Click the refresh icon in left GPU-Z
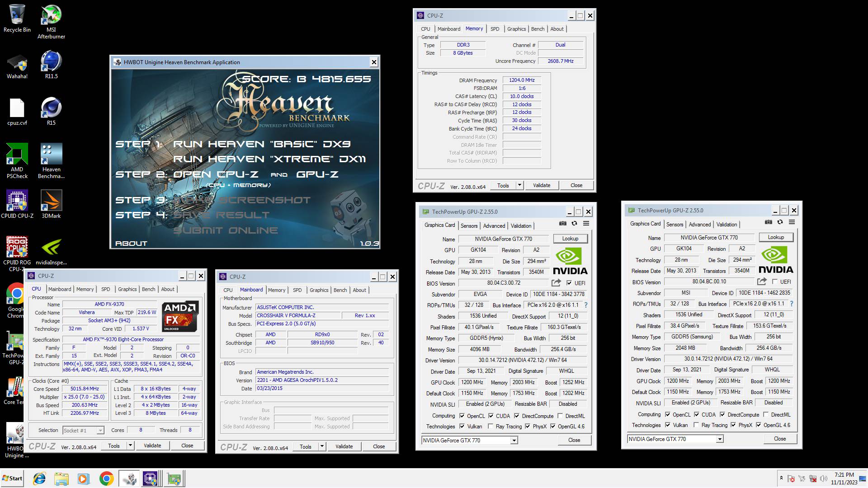The height and width of the screenshot is (488, 868). click(574, 223)
